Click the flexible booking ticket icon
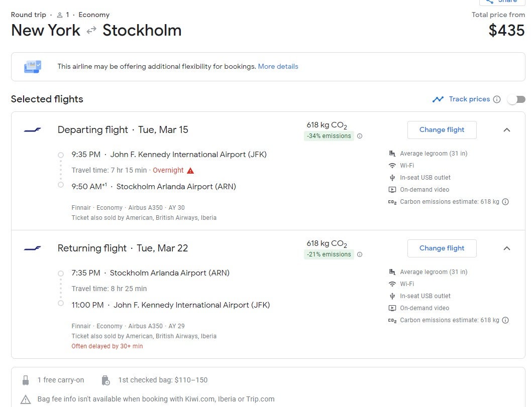The width and height of the screenshot is (532, 407). click(33, 66)
